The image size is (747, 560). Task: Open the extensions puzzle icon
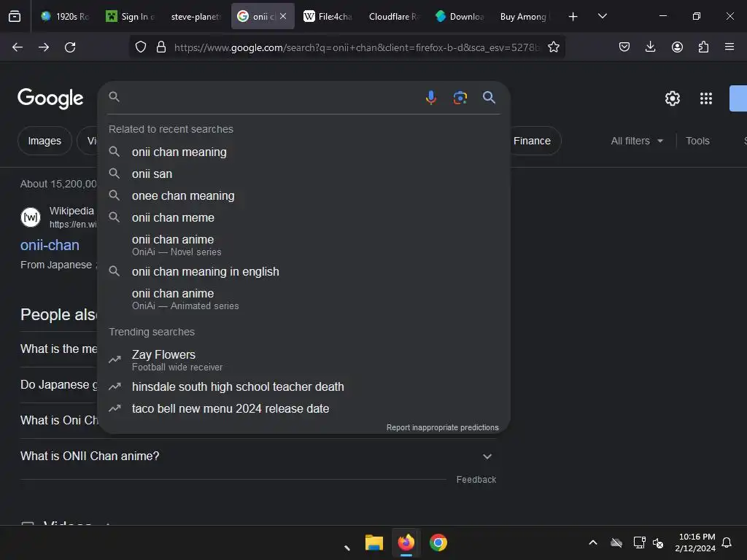click(x=703, y=47)
